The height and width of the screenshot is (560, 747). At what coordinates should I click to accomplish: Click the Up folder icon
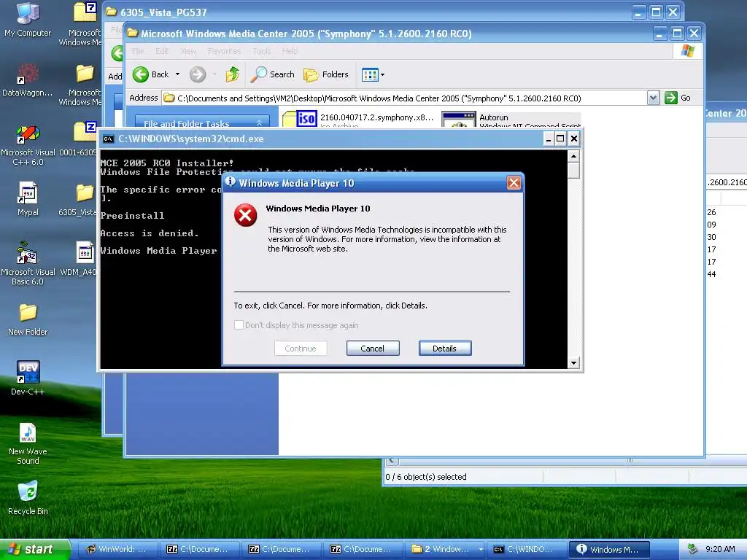(x=233, y=74)
